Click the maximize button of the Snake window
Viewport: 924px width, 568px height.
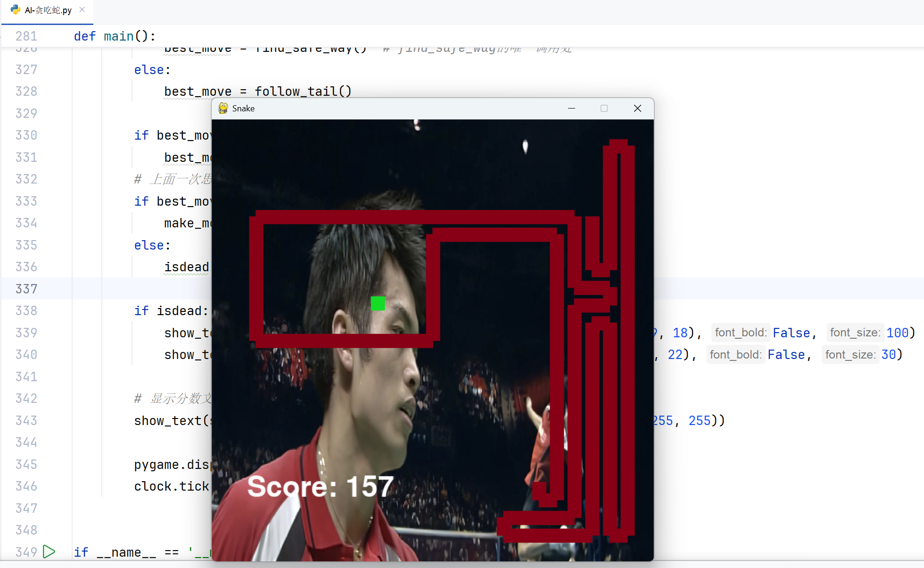(604, 109)
